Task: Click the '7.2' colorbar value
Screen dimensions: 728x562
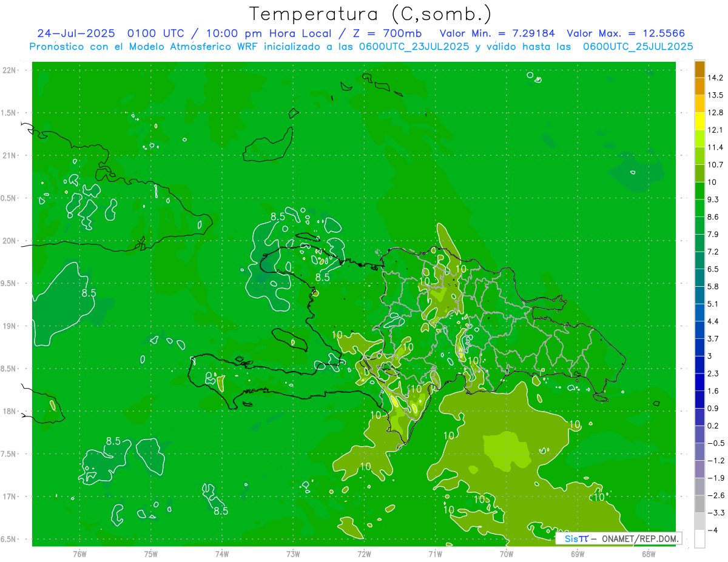Action: tap(714, 252)
